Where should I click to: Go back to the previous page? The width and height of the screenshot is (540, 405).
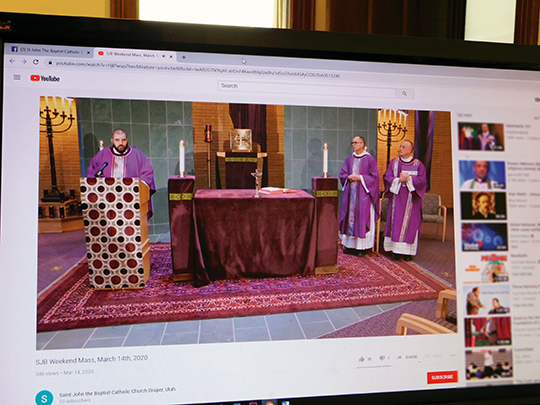[12, 61]
